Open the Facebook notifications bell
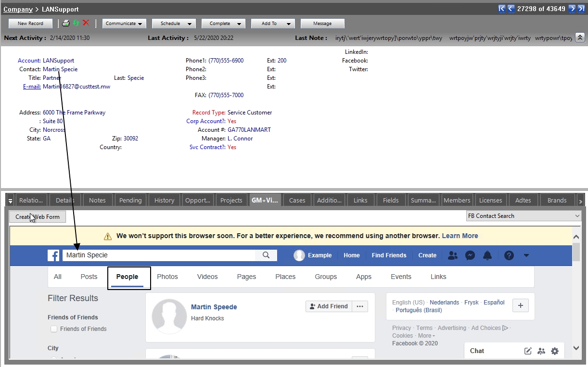The height and width of the screenshot is (367, 588). pos(487,255)
